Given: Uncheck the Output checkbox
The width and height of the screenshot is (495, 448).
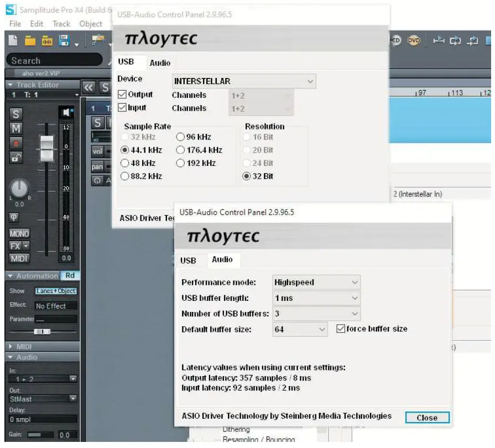Looking at the screenshot, I should [122, 95].
